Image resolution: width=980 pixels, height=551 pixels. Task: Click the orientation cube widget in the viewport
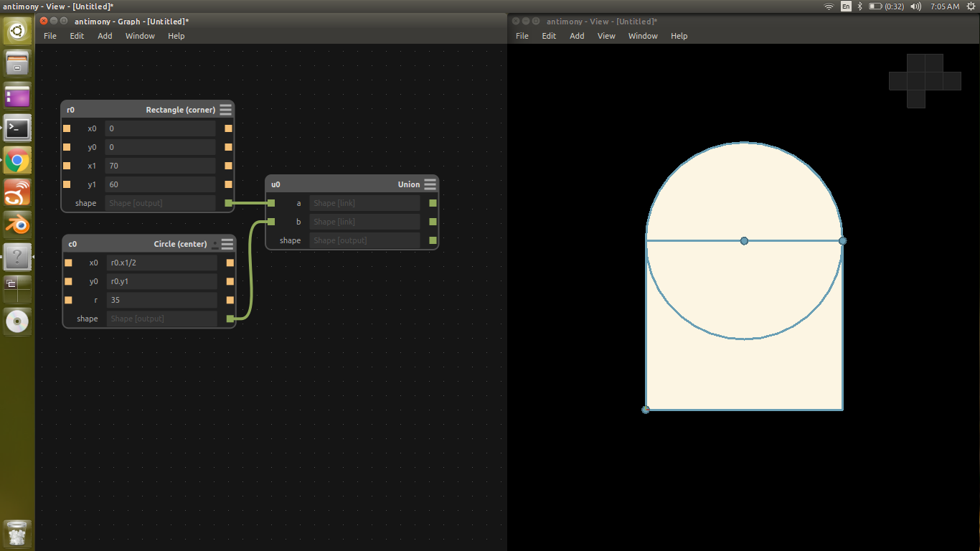(925, 80)
